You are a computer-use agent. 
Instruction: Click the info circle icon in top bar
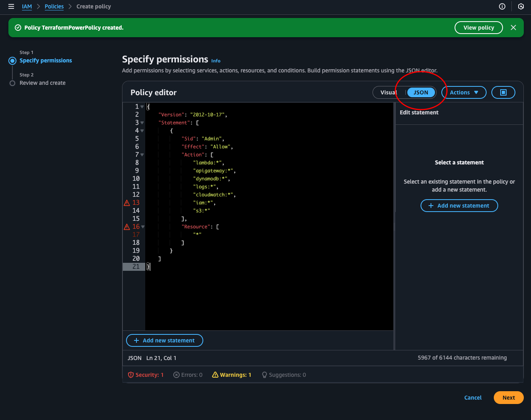point(502,6)
